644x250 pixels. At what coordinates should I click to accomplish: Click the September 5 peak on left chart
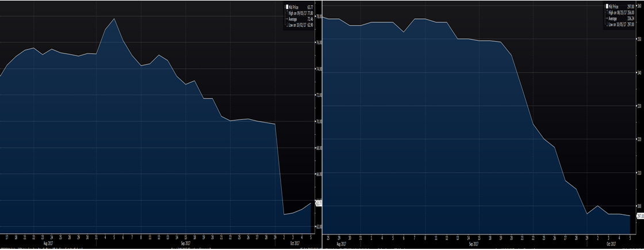(114, 19)
